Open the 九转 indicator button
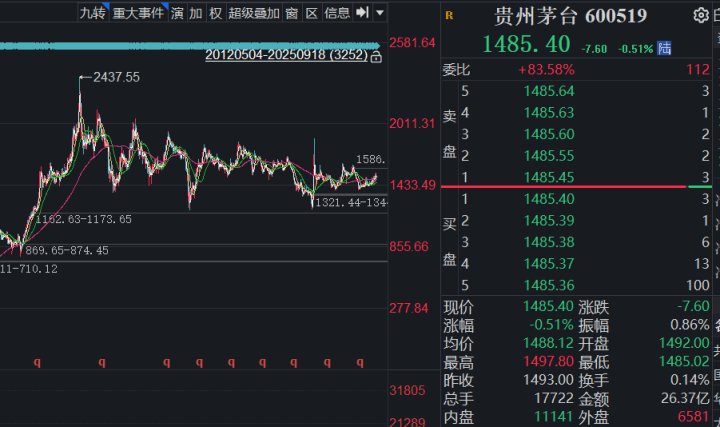Image resolution: width=720 pixels, height=427 pixels. tap(93, 13)
